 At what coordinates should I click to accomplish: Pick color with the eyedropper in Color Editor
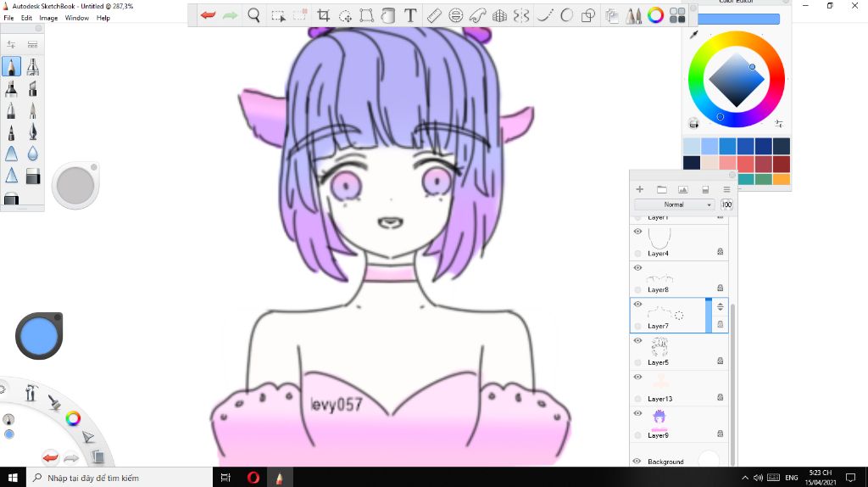[x=693, y=34]
